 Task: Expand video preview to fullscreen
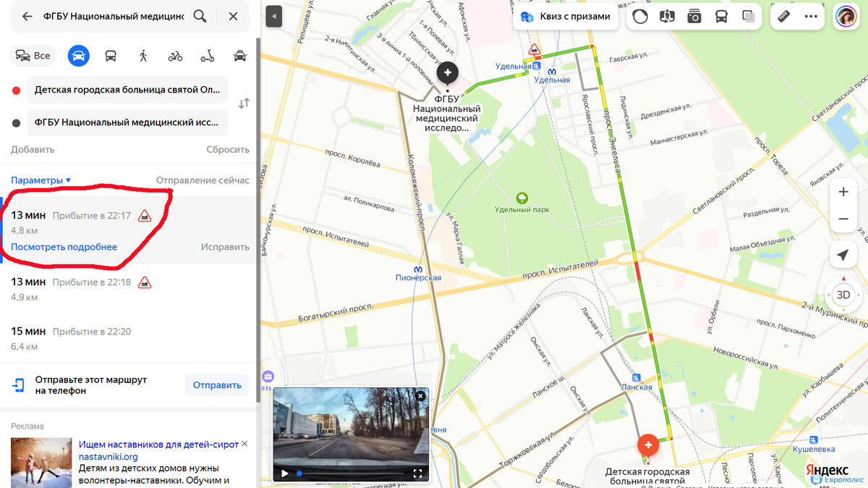tap(417, 474)
